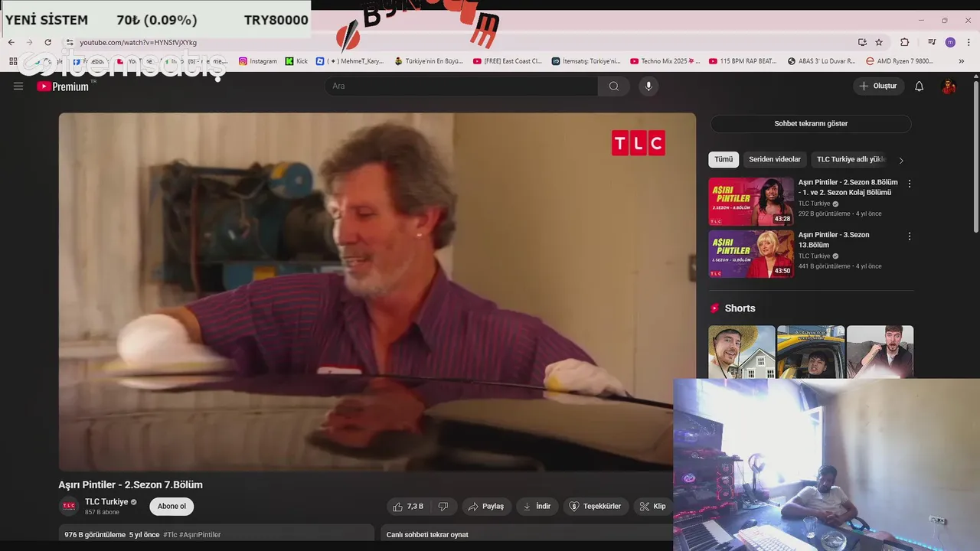Open the YouTube account avatar menu
The image size is (980, 551).
tap(949, 86)
